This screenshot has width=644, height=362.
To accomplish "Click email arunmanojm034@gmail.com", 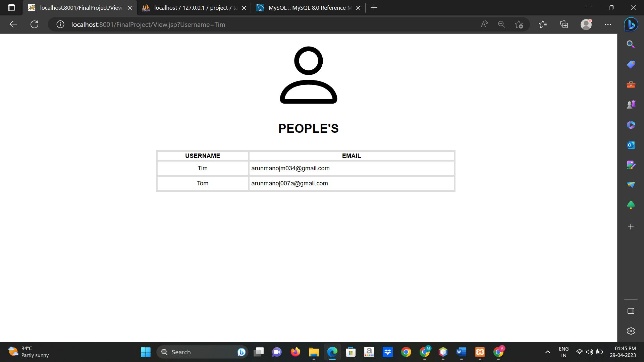I will 290,168.
